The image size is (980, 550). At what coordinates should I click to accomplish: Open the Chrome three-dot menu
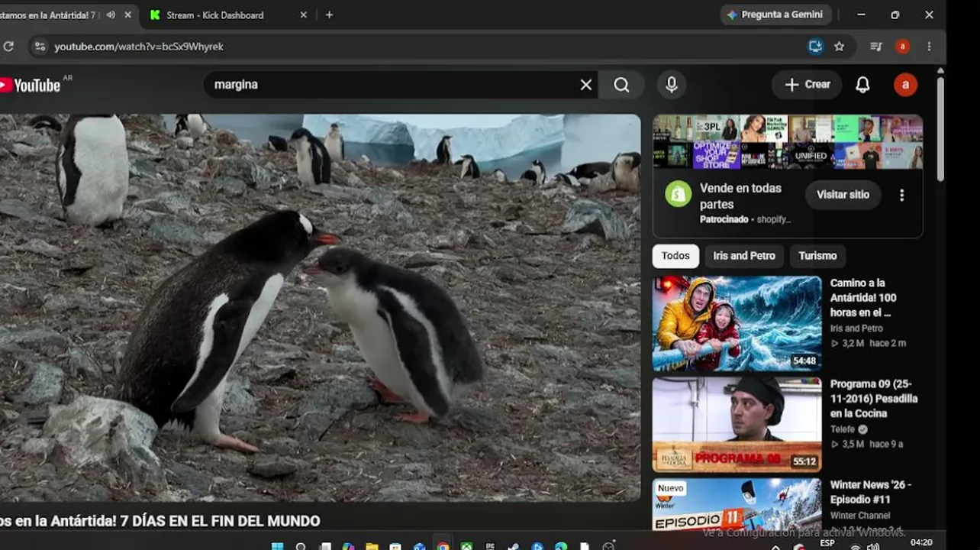coord(929,47)
